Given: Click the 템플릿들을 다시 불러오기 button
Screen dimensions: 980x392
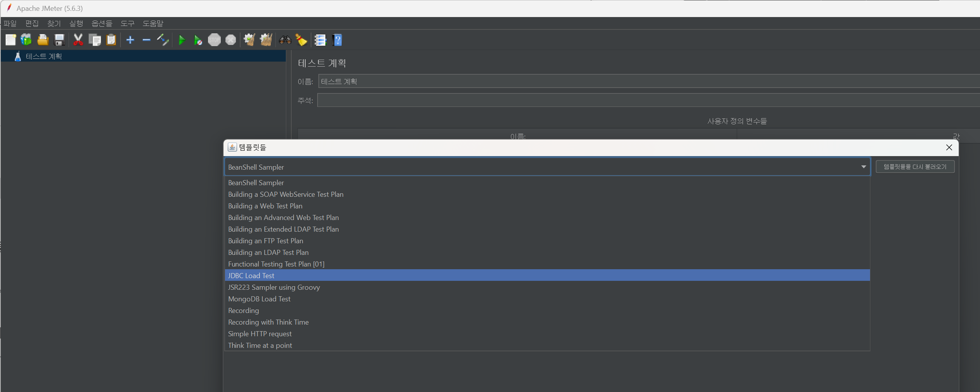Looking at the screenshot, I should tap(915, 167).
